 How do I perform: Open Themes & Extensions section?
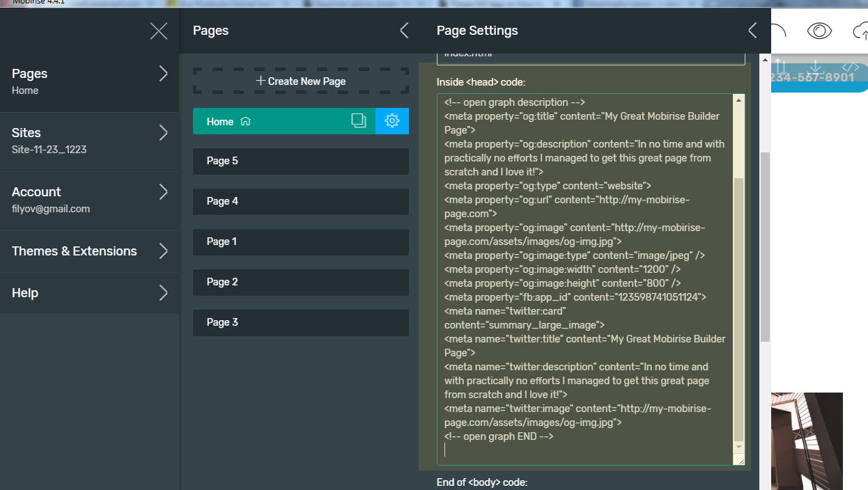(89, 251)
